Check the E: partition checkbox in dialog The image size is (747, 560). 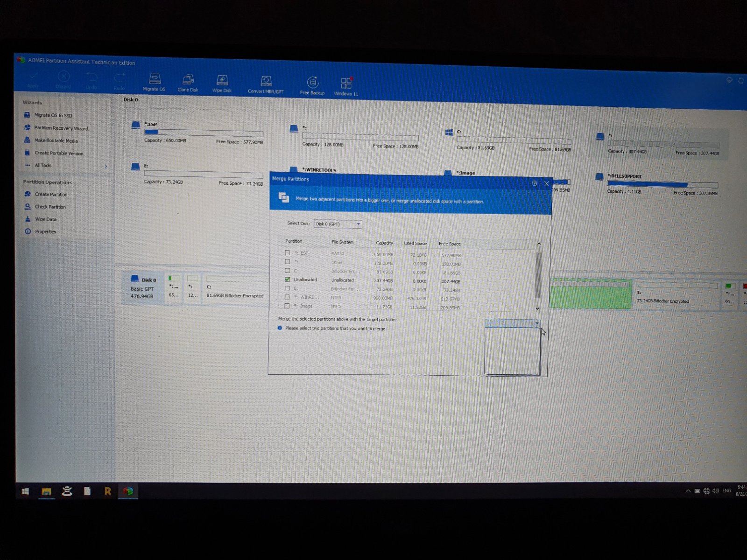click(288, 288)
